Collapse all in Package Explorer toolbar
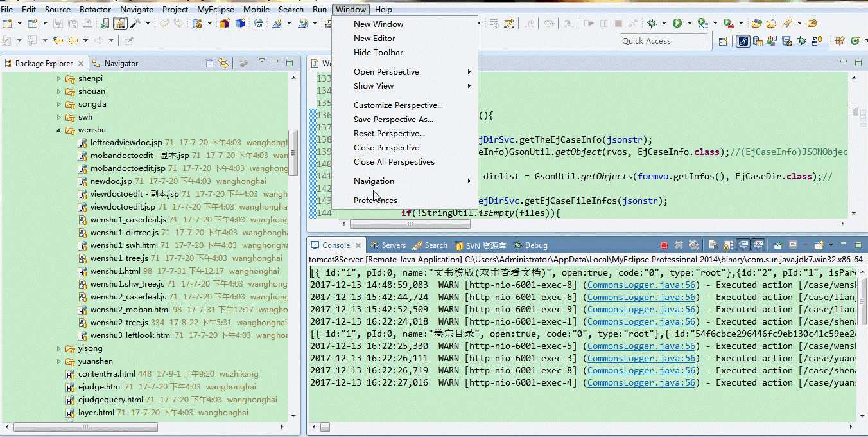 pos(209,63)
